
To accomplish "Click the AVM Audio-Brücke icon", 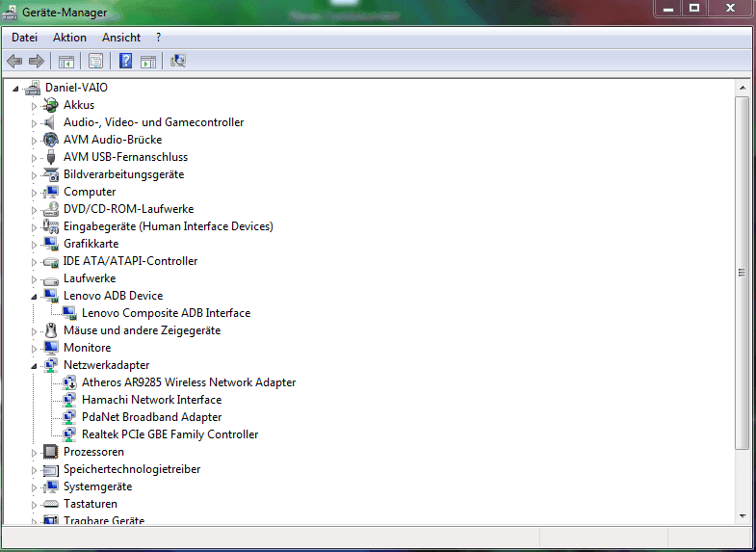I will [50, 140].
